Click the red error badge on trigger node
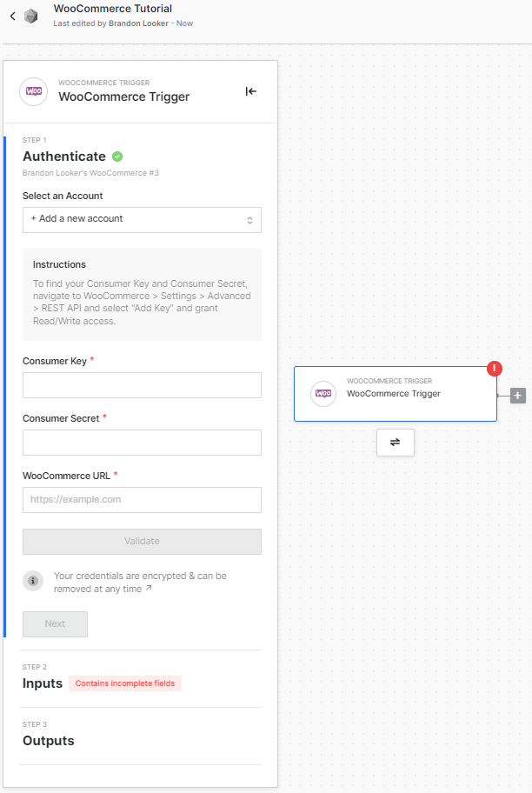The image size is (532, 793). click(495, 368)
